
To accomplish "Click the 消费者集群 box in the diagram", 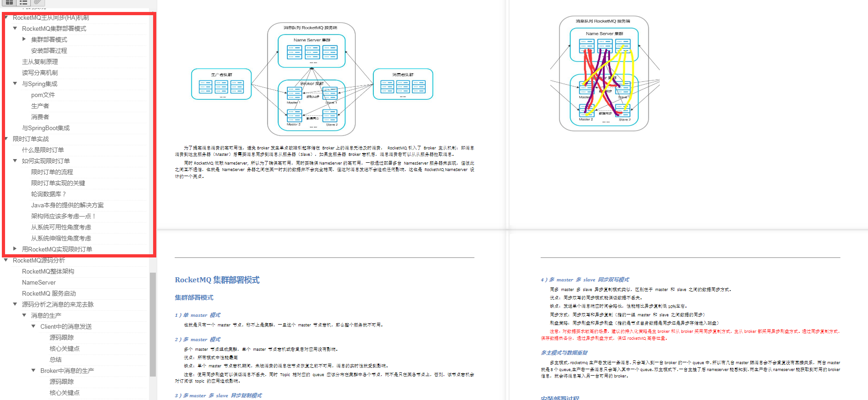I will click(x=403, y=84).
